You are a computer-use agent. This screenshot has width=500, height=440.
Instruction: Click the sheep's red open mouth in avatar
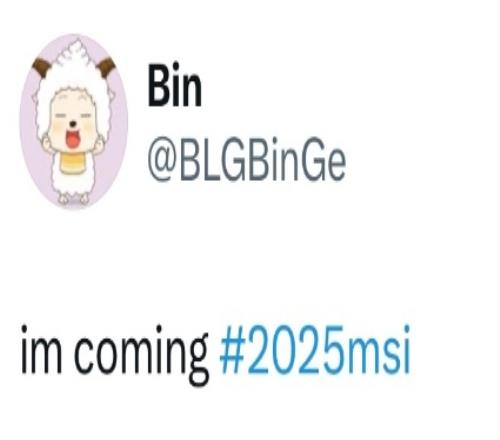tap(72, 140)
